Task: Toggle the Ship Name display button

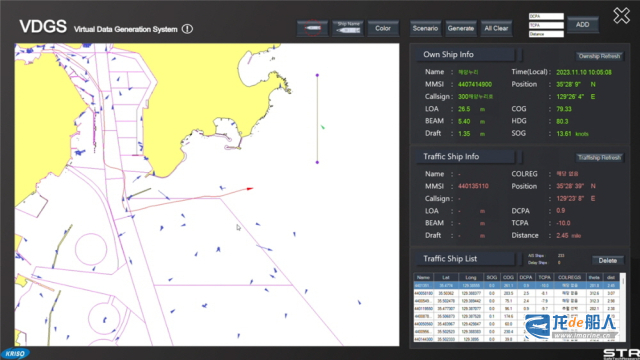Action: point(348,28)
